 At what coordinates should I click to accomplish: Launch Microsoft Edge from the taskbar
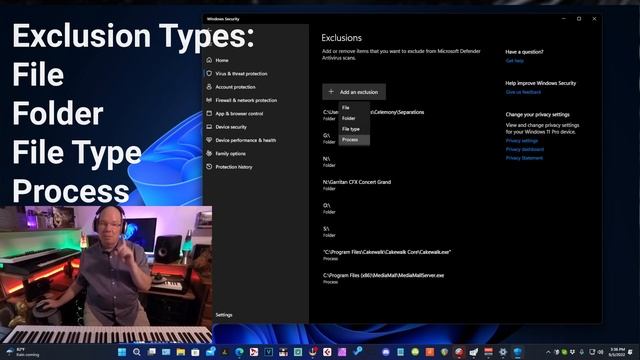click(239, 352)
